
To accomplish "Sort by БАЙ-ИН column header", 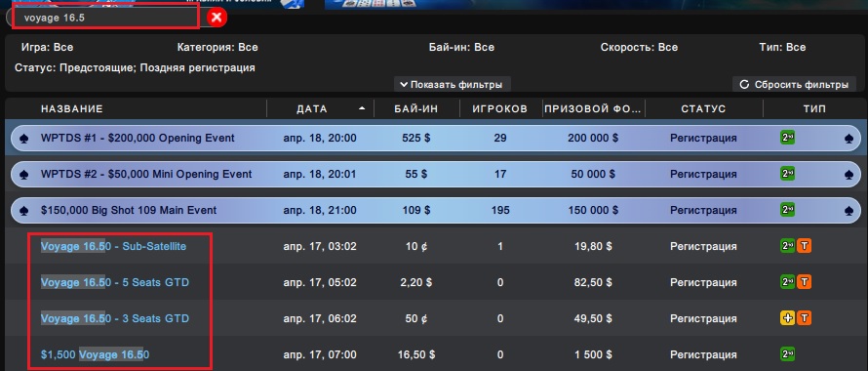I will point(416,109).
